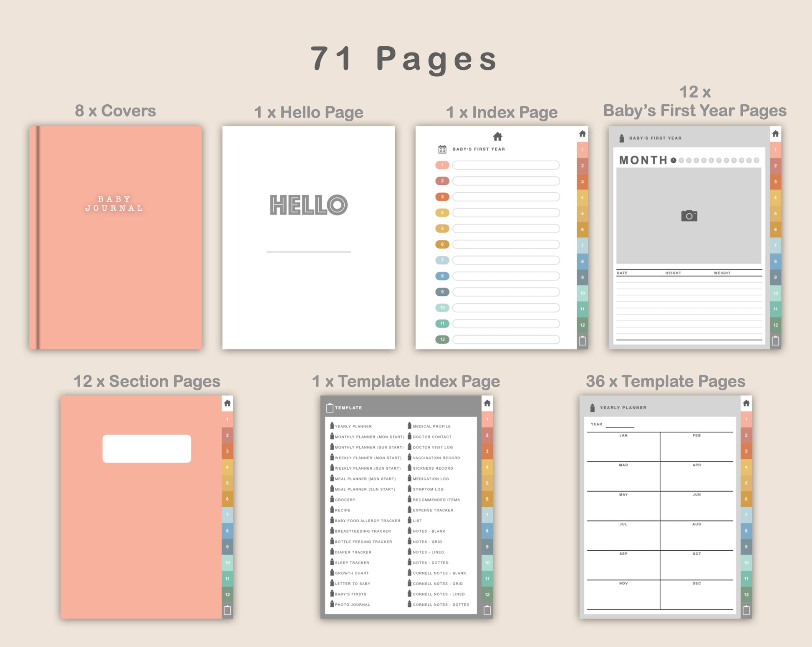Image resolution: width=812 pixels, height=647 pixels.
Task: Click the white label box on the Section Page
Action: click(146, 448)
